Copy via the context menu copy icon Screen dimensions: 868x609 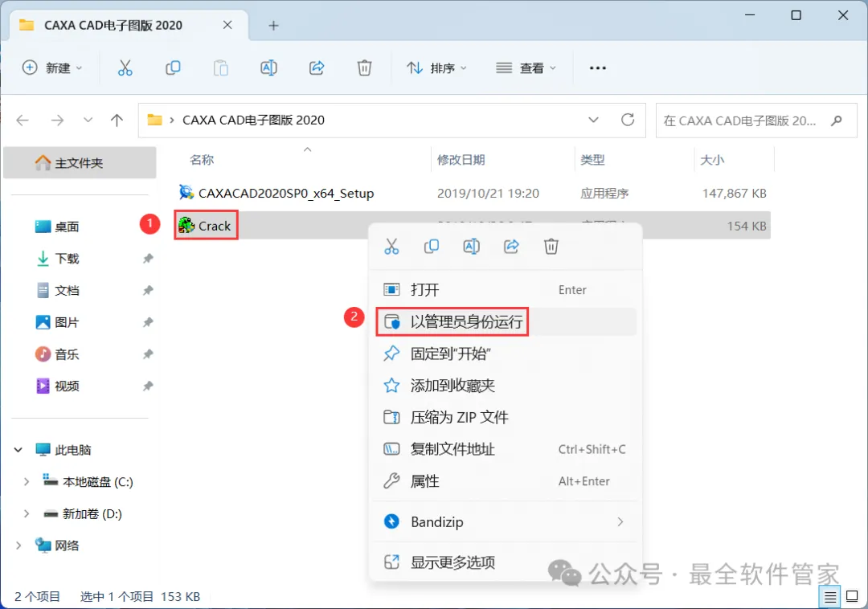point(432,246)
